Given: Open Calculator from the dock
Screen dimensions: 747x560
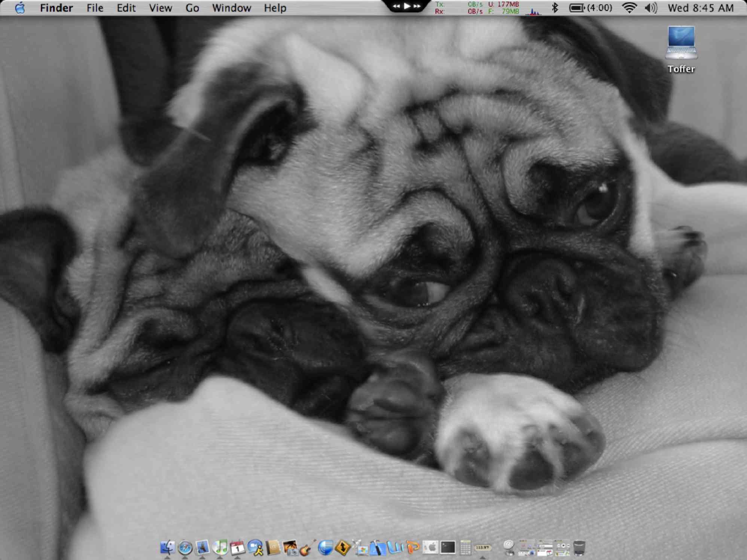Looking at the screenshot, I should tap(465, 548).
